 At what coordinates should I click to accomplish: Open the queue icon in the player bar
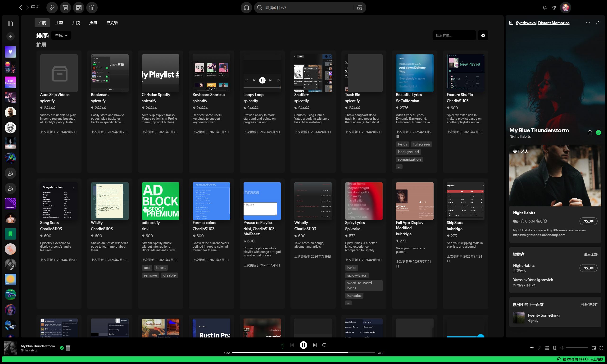tap(547, 348)
